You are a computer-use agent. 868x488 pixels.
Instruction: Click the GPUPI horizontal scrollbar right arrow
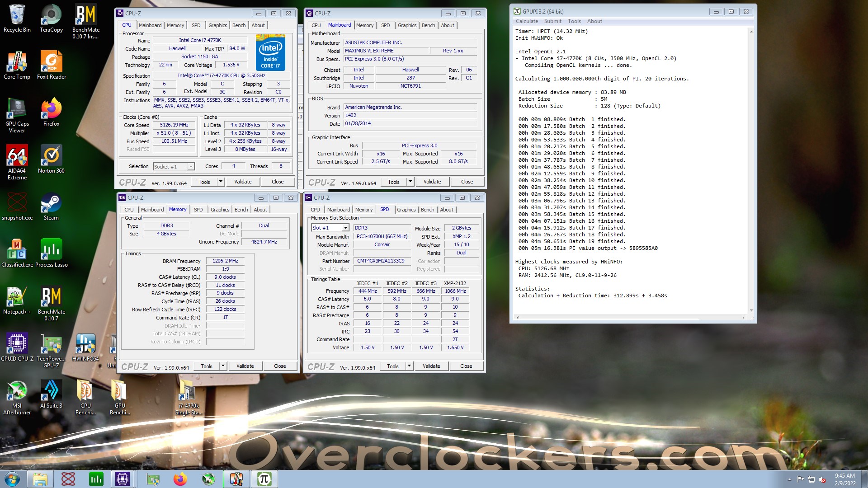tap(743, 318)
